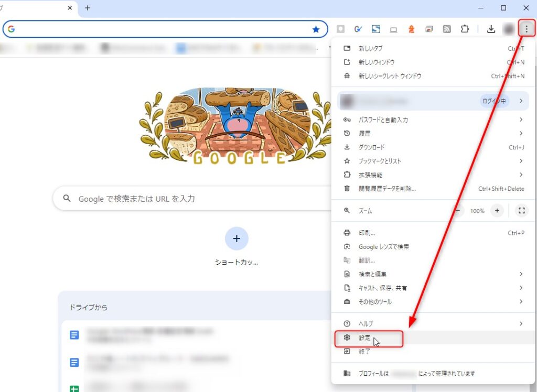537x392 pixels.
Task: Open the green Sheets file from Drive
Action: pyautogui.click(x=74, y=388)
